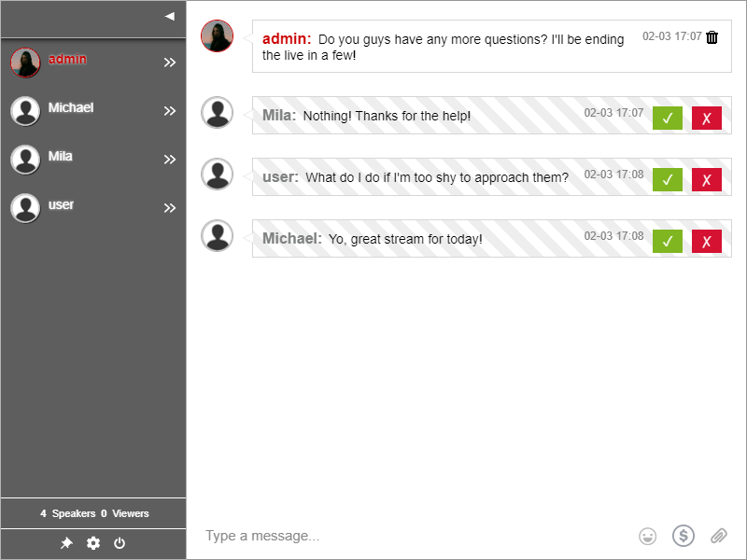Image resolution: width=747 pixels, height=560 pixels.
Task: Attach a file with the paperclip icon
Action: [720, 536]
